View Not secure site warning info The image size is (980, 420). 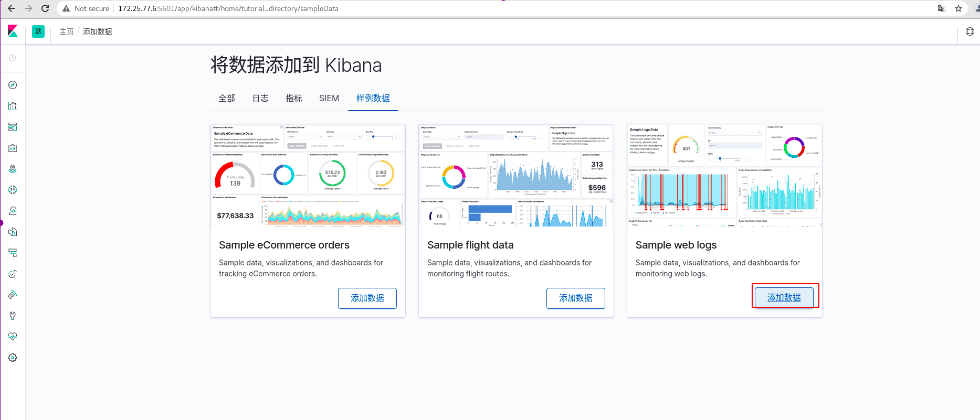pyautogui.click(x=86, y=8)
